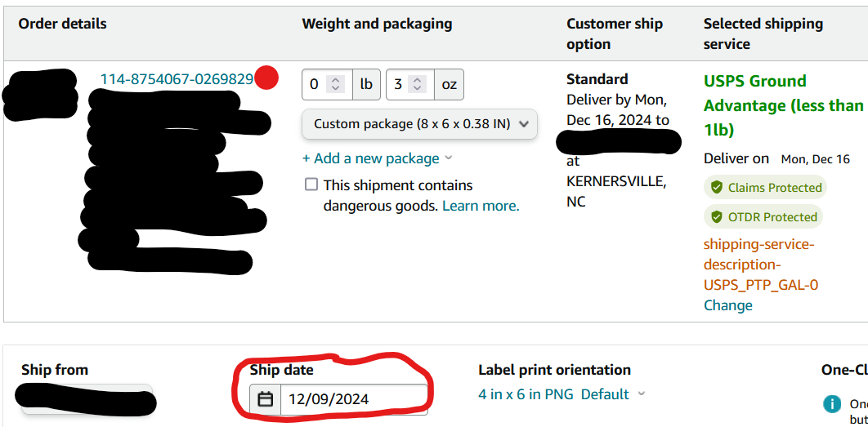
Task: Click the red dot next to order number
Action: [x=266, y=78]
